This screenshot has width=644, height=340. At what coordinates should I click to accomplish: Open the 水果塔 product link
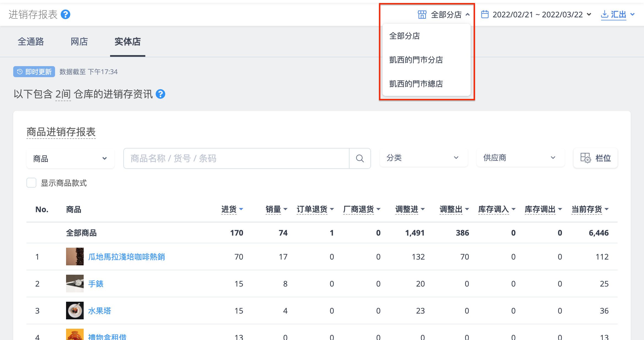point(100,311)
